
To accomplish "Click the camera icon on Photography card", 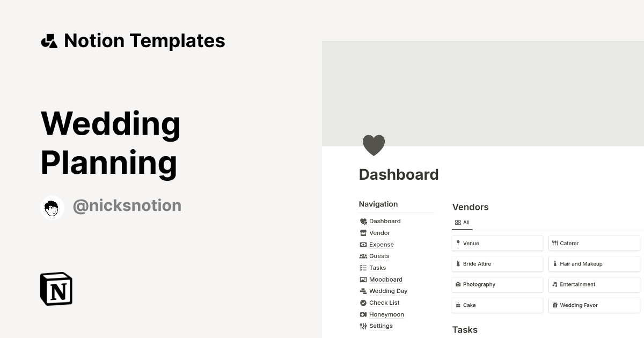I will tap(458, 284).
